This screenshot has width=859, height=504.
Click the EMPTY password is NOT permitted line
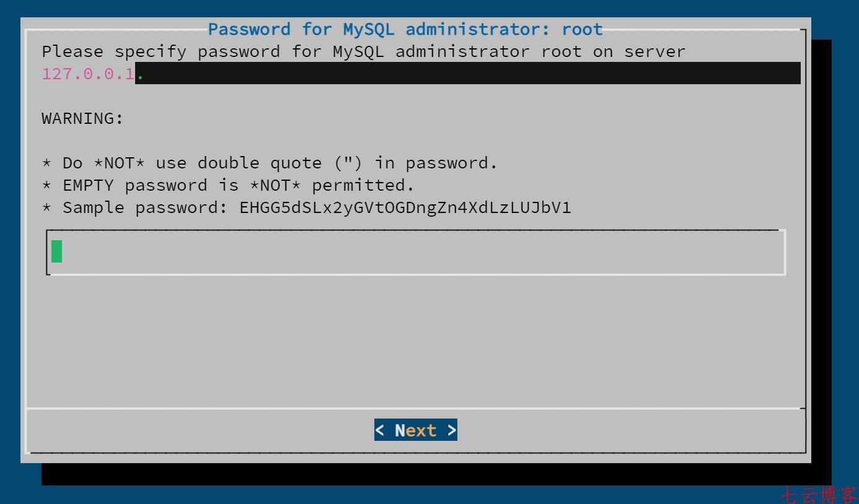228,185
